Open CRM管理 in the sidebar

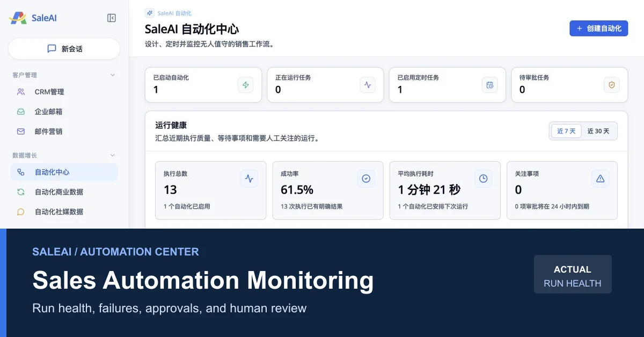tap(64, 92)
